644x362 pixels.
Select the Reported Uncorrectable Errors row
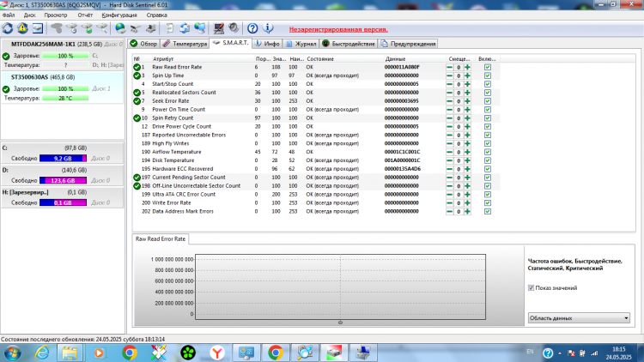(x=316, y=135)
